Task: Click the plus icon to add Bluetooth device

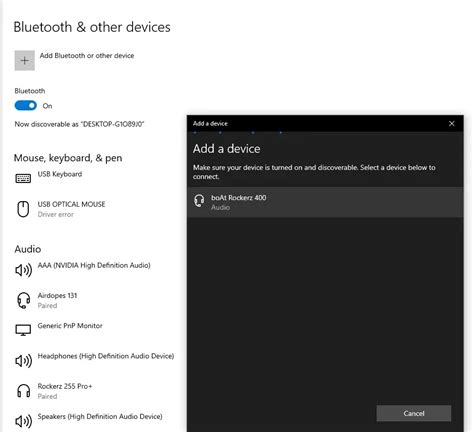Action: click(x=24, y=60)
